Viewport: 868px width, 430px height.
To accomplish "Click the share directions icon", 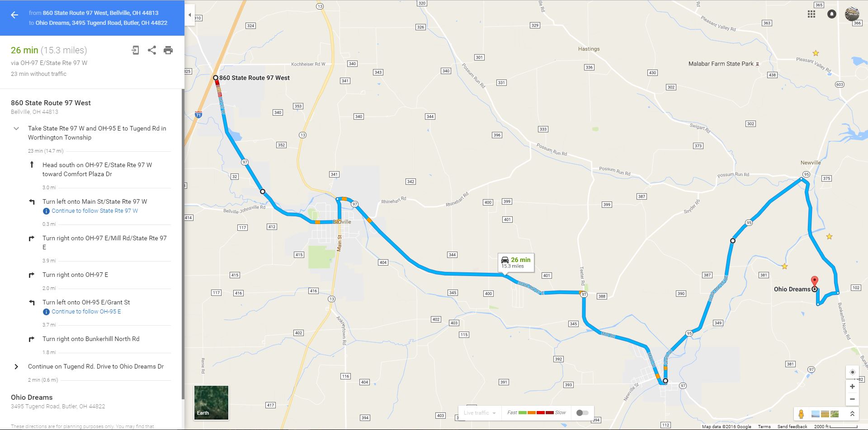I will click(x=152, y=50).
